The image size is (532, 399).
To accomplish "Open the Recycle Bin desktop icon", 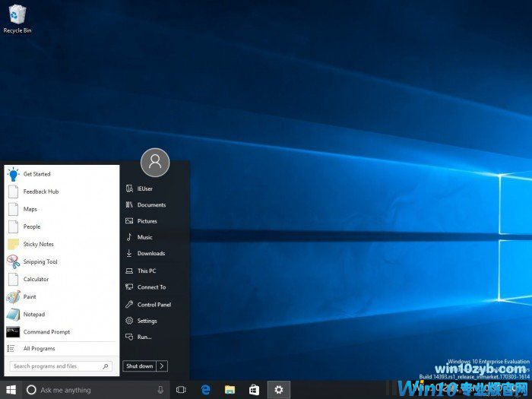I will pos(17,17).
